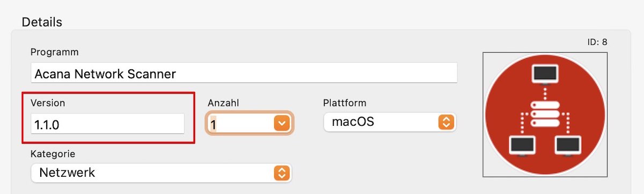Click the ID: 8 label
Viewport: 644px width, 194px height.
597,41
